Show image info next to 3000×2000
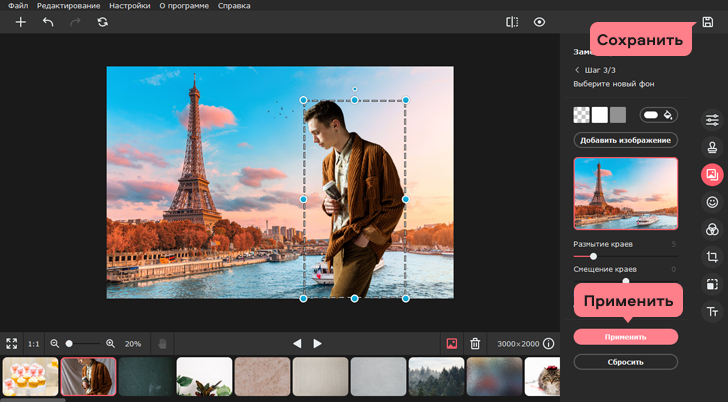 [549, 343]
